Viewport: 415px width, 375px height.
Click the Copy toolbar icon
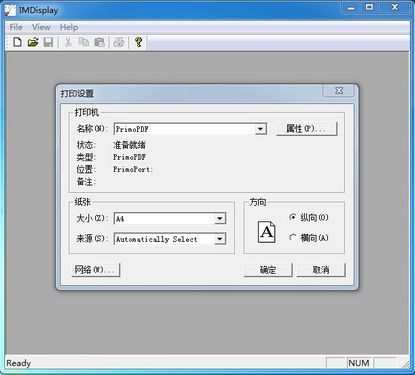[84, 42]
